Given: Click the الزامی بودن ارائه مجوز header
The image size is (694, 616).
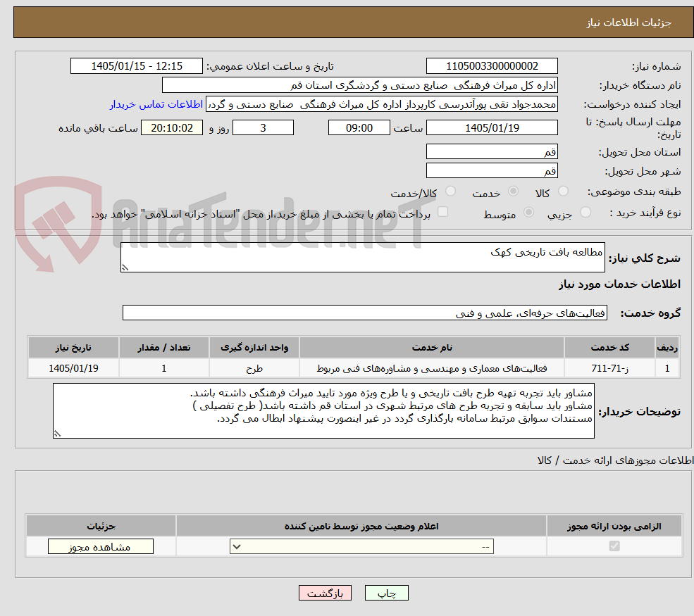Looking at the screenshot, I should click(614, 526).
